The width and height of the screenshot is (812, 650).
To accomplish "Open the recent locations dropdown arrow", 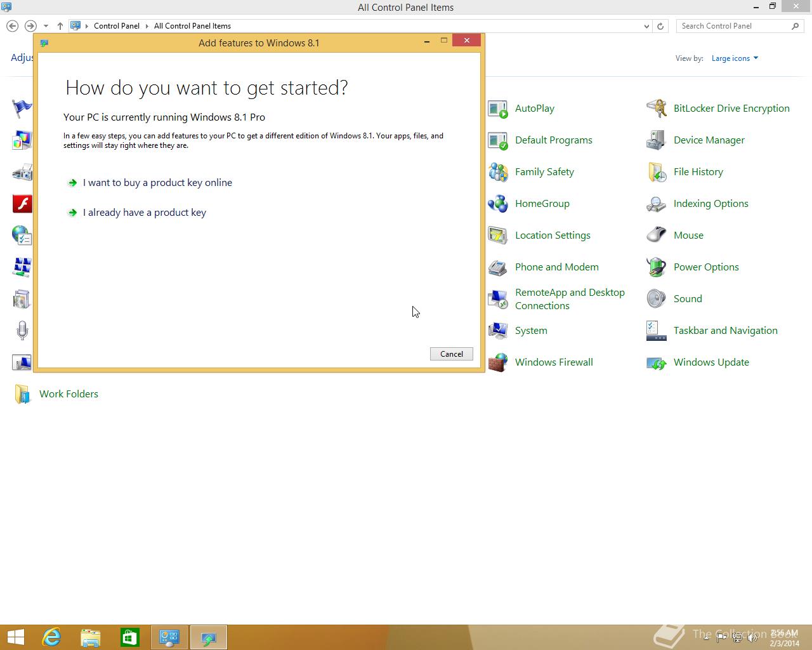I will pos(46,26).
